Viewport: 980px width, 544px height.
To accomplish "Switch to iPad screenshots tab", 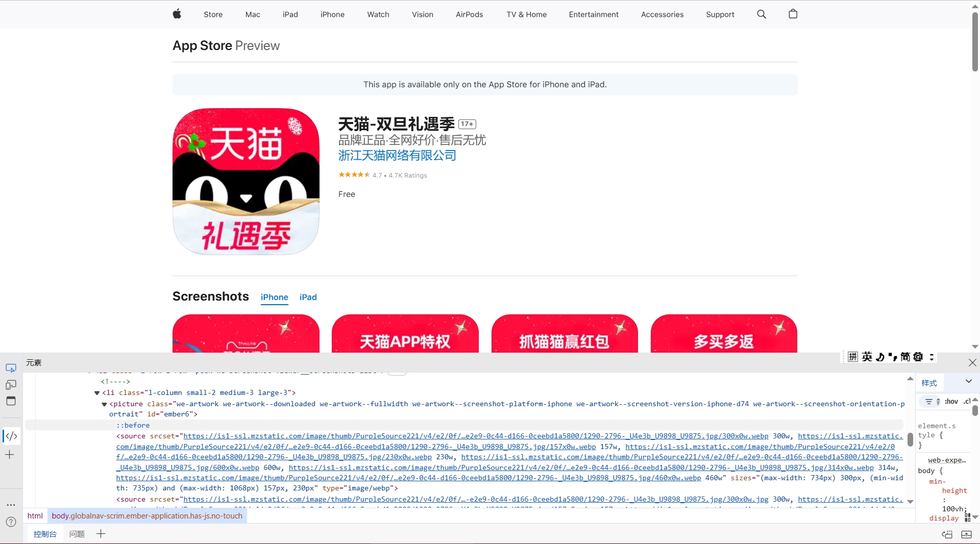I will click(x=308, y=297).
